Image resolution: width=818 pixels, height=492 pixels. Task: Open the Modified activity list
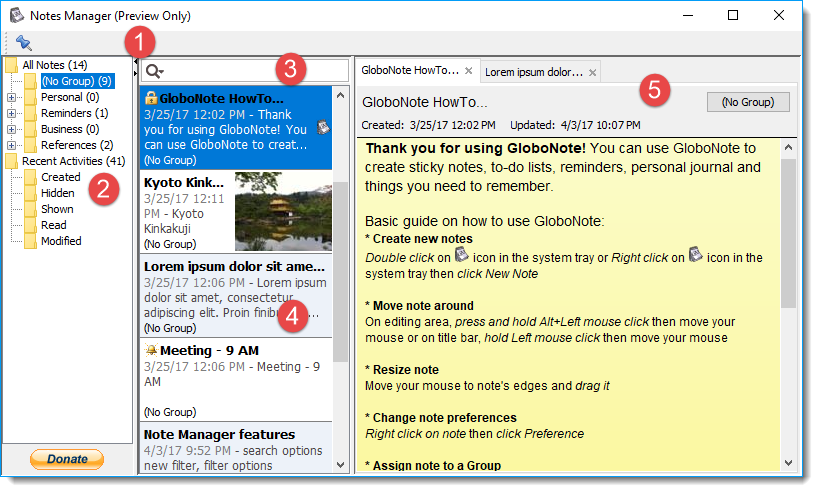click(61, 241)
